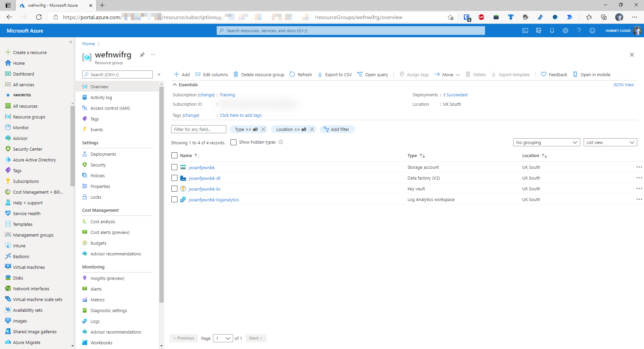This screenshot has height=349, width=644.
Task: Click the Show hidden types info icon
Action: (281, 142)
